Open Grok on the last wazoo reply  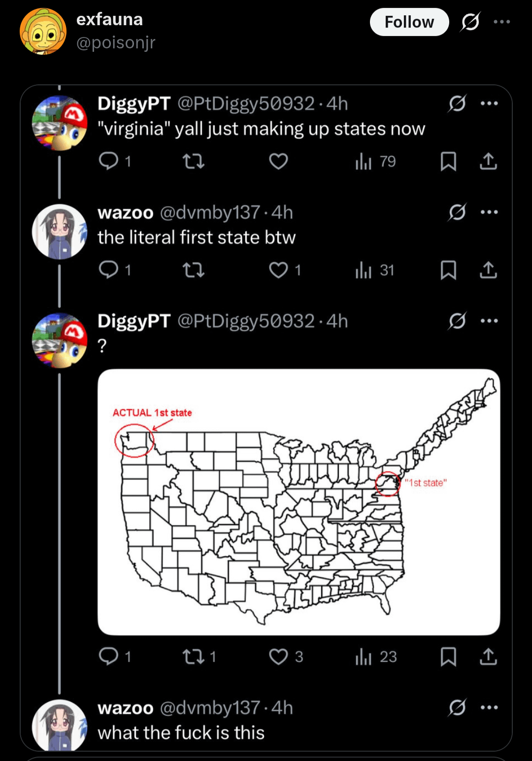pyautogui.click(x=457, y=708)
